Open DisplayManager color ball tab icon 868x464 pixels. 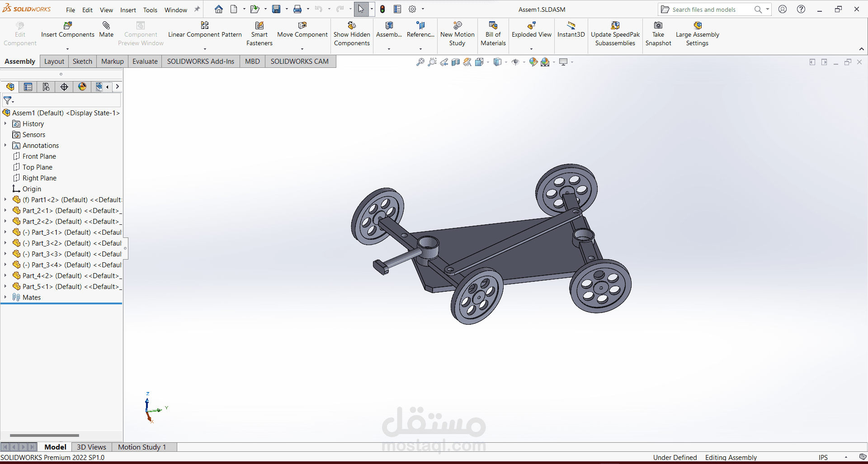82,86
